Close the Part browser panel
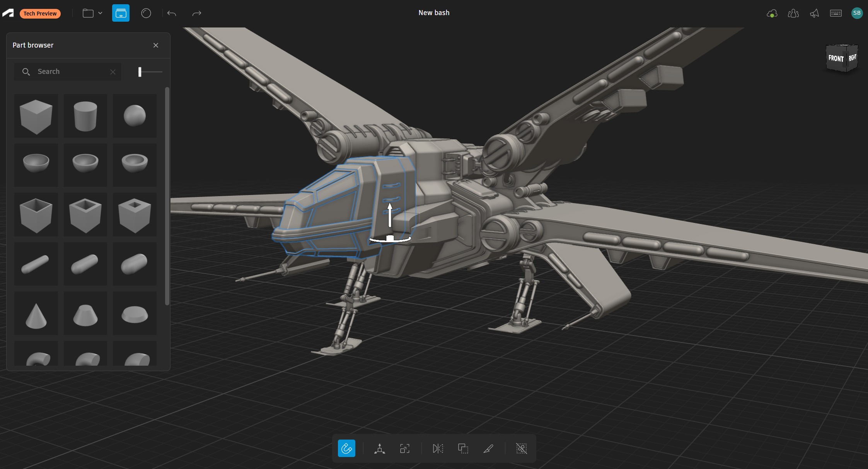Screen dimensions: 868x469 click(156, 45)
